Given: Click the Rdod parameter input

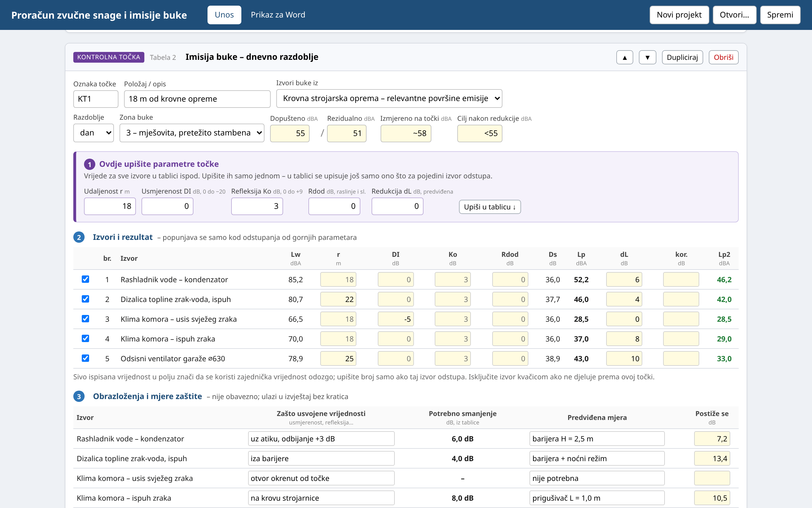Looking at the screenshot, I should pos(334,206).
